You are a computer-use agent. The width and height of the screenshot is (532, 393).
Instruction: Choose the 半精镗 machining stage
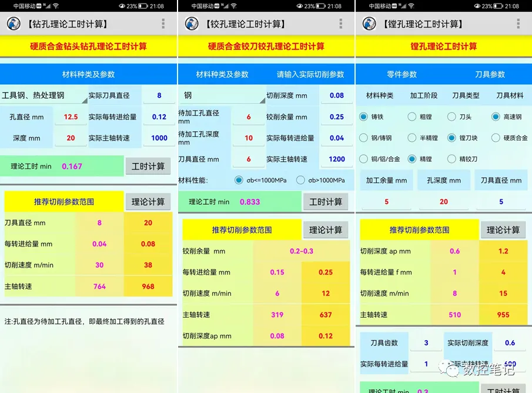412,138
